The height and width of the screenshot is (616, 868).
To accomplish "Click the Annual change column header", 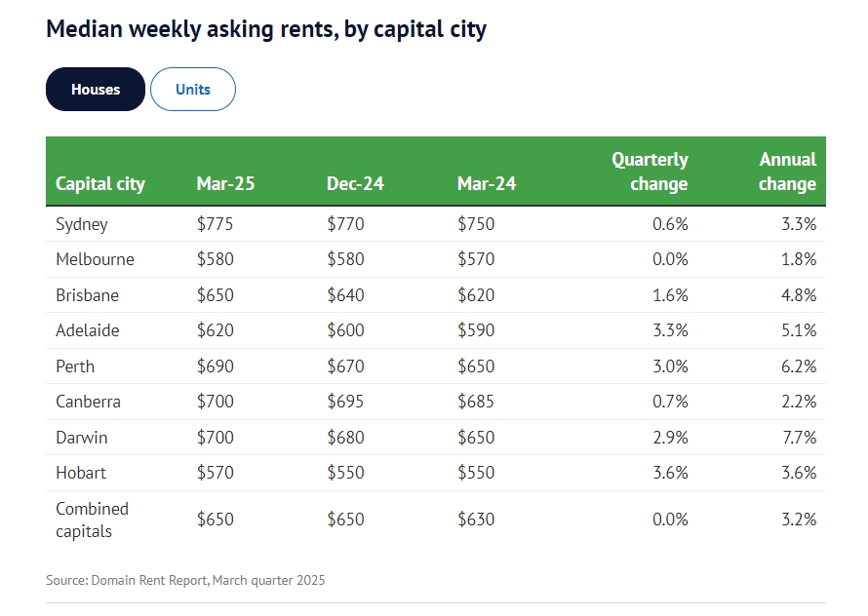I will [787, 172].
